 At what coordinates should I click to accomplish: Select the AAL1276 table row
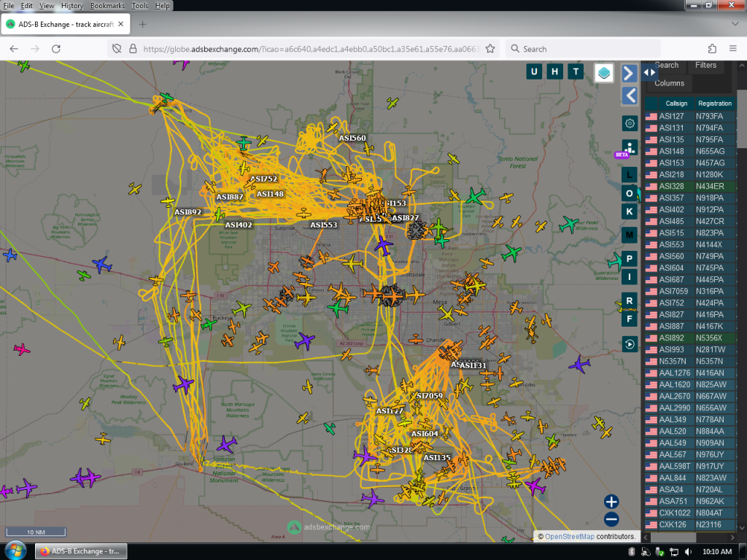690,373
